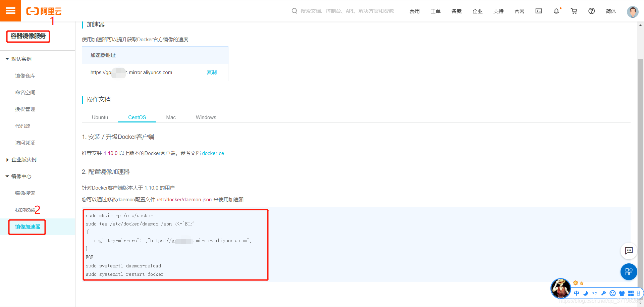Open 官网 in the top navigation
This screenshot has height=307, width=644.
pos(519,11)
